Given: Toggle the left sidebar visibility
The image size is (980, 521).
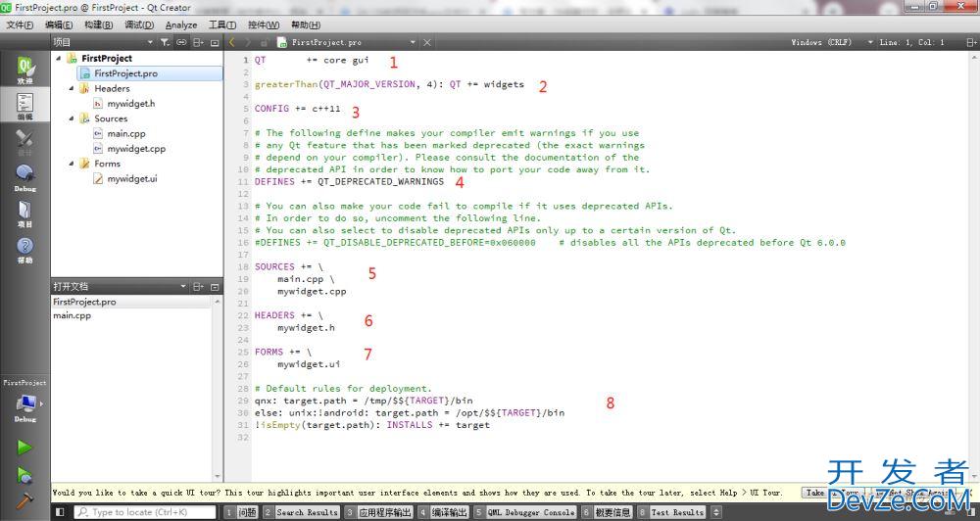Looking at the screenshot, I should click(x=60, y=512).
